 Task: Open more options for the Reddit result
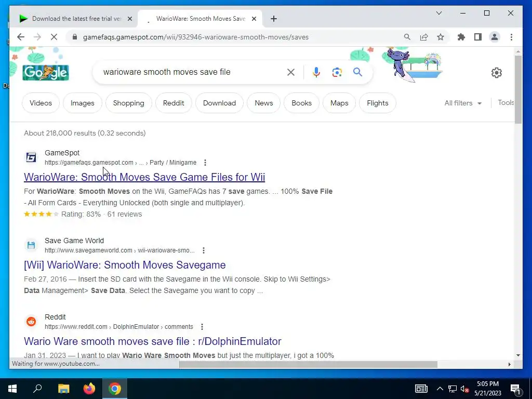[x=202, y=327]
